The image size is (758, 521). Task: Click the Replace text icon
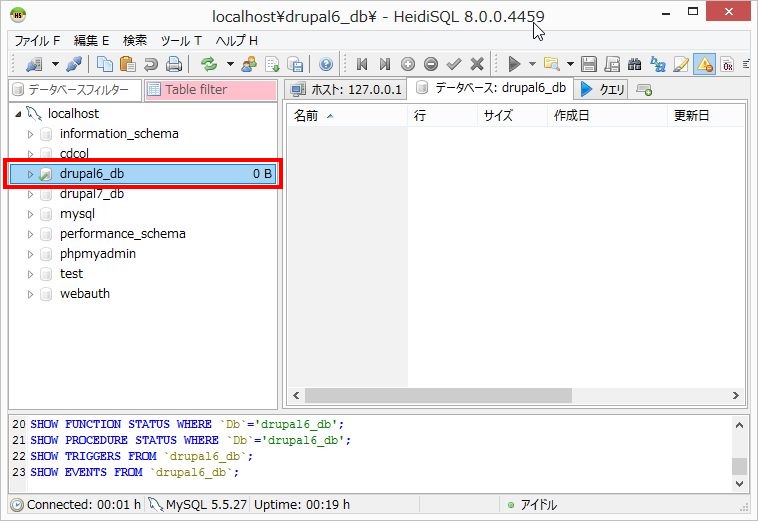click(658, 64)
